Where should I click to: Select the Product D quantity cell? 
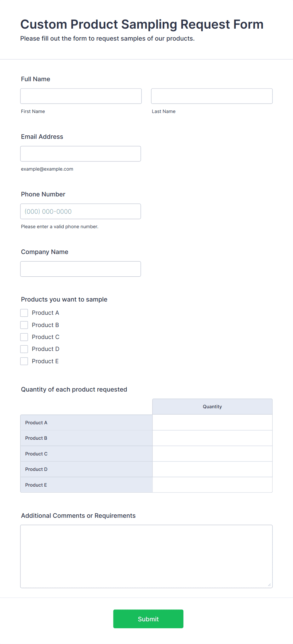(x=212, y=469)
